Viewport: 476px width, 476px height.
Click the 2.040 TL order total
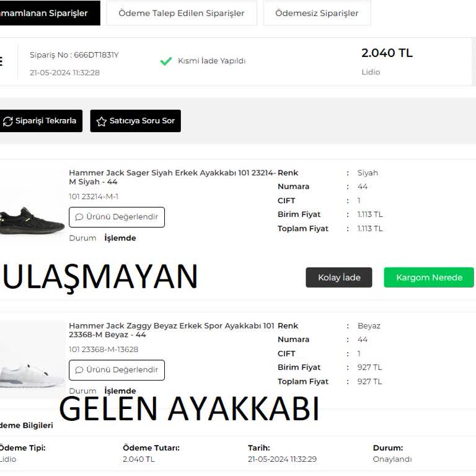387,53
